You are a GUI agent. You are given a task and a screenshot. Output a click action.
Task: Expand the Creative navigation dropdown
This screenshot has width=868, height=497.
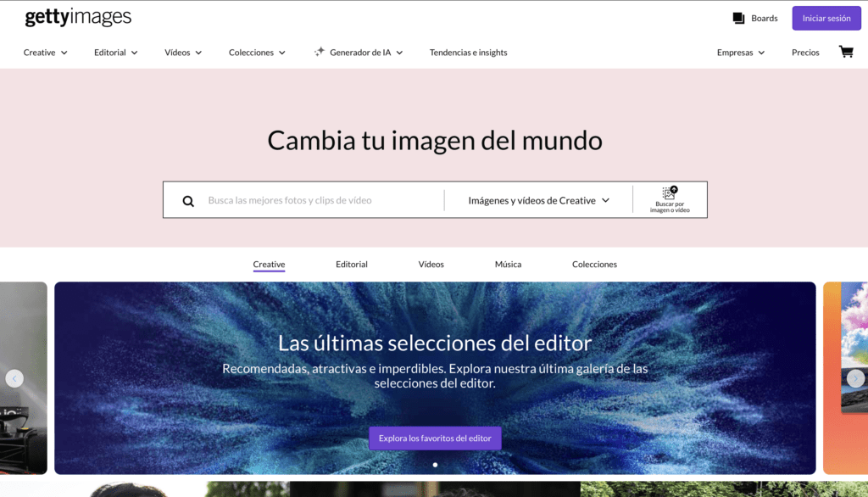click(x=46, y=53)
